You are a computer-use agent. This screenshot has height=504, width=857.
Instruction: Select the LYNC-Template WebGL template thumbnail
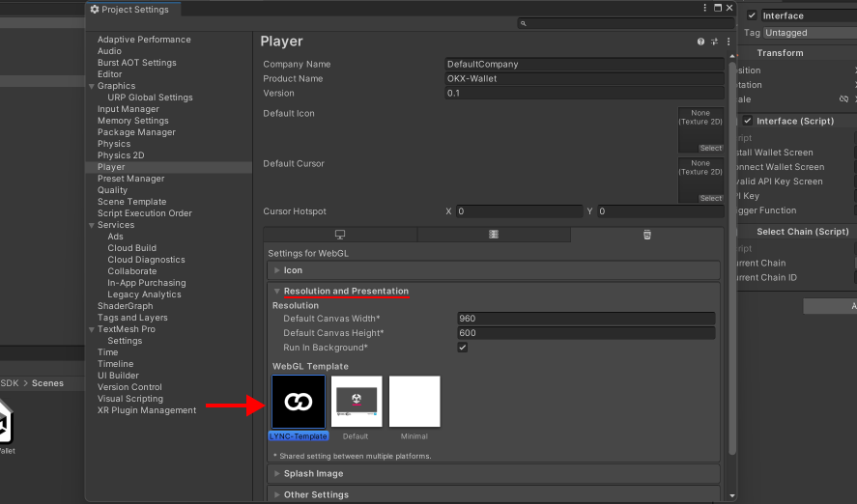tap(299, 402)
